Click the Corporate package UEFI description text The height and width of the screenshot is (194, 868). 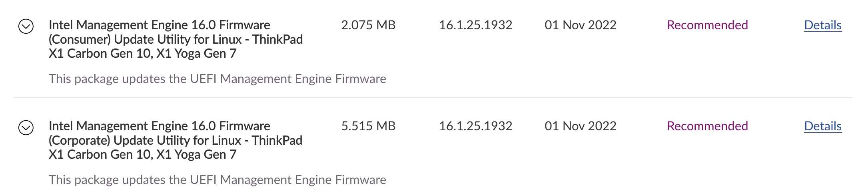(217, 180)
